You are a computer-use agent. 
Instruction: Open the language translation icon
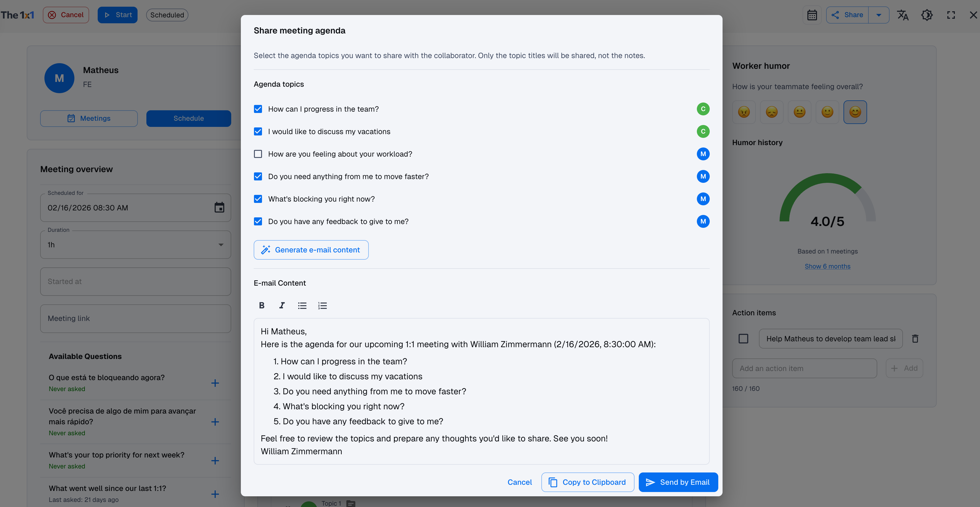pyautogui.click(x=902, y=15)
